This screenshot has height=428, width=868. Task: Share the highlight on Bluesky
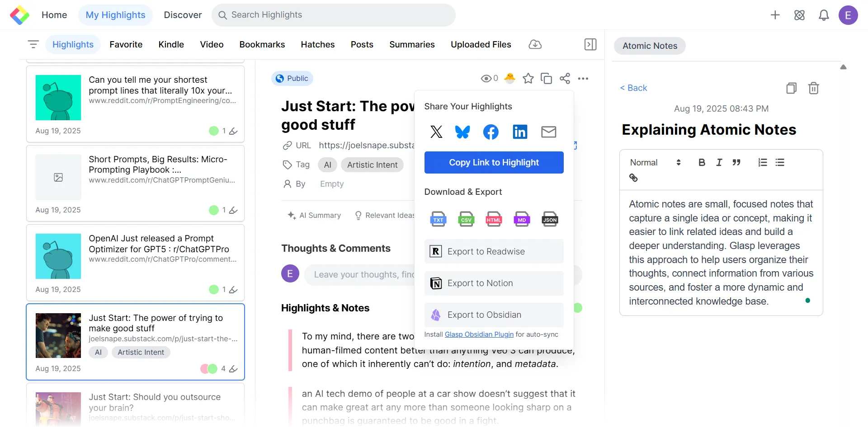tap(462, 132)
